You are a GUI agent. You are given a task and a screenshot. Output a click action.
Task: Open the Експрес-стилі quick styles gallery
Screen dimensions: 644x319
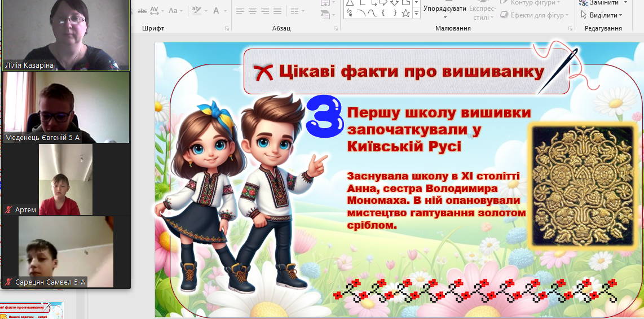[x=482, y=11]
